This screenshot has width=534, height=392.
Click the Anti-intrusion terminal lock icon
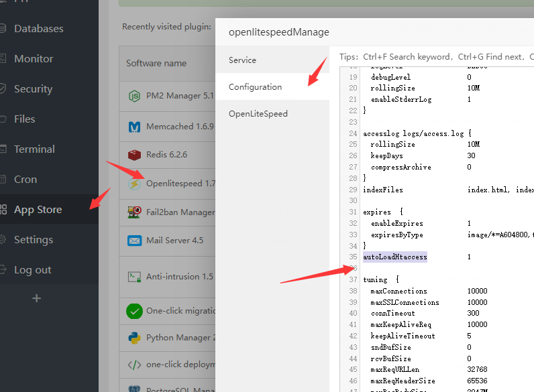[135, 277]
